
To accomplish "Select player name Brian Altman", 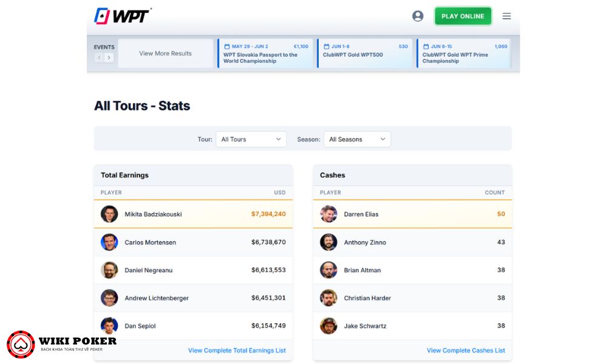I will point(362,271).
